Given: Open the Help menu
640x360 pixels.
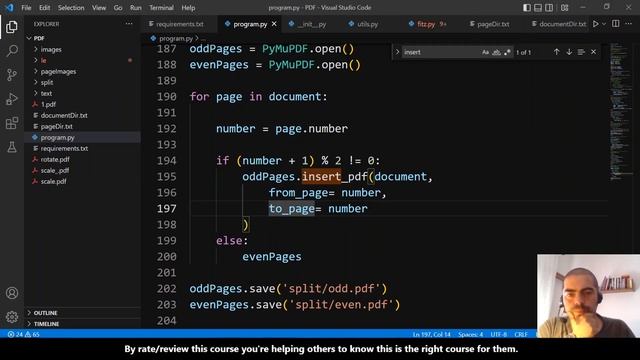Looking at the screenshot, I should tap(188, 8).
